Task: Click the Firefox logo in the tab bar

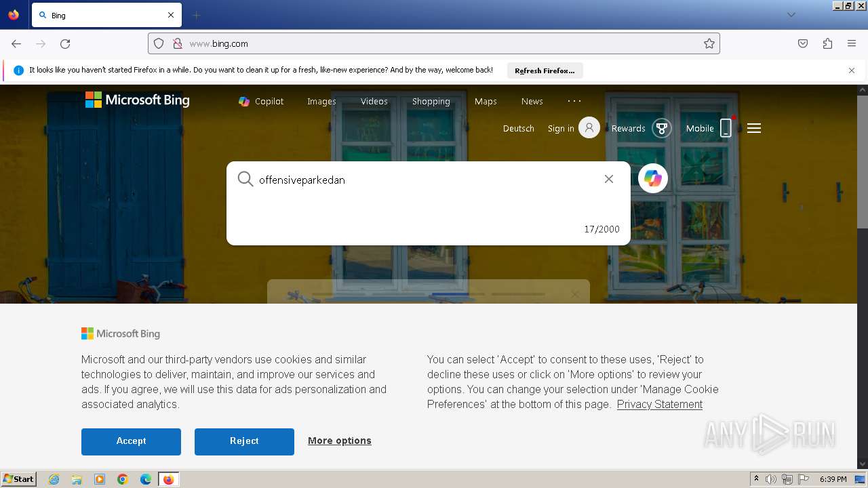Action: click(x=14, y=15)
